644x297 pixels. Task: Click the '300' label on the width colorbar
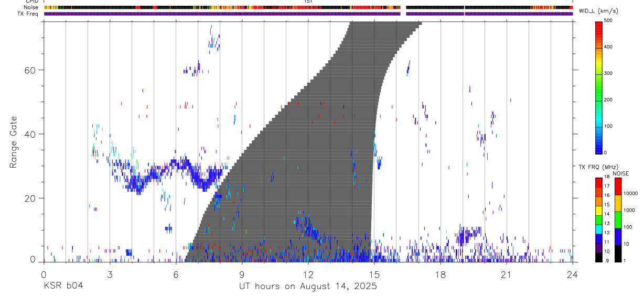pyautogui.click(x=608, y=73)
